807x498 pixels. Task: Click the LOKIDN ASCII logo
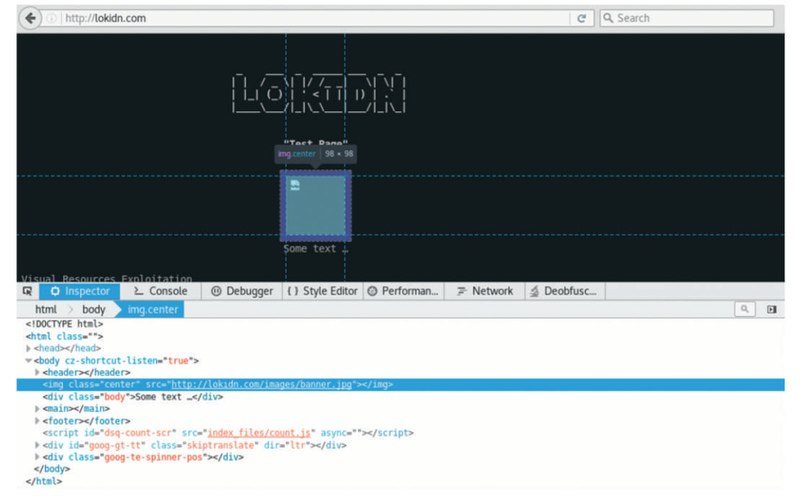[x=319, y=94]
